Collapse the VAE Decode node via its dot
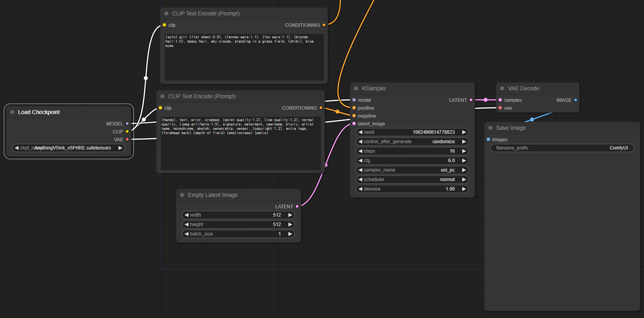Viewport: 644px width, 318px height. [x=502, y=88]
